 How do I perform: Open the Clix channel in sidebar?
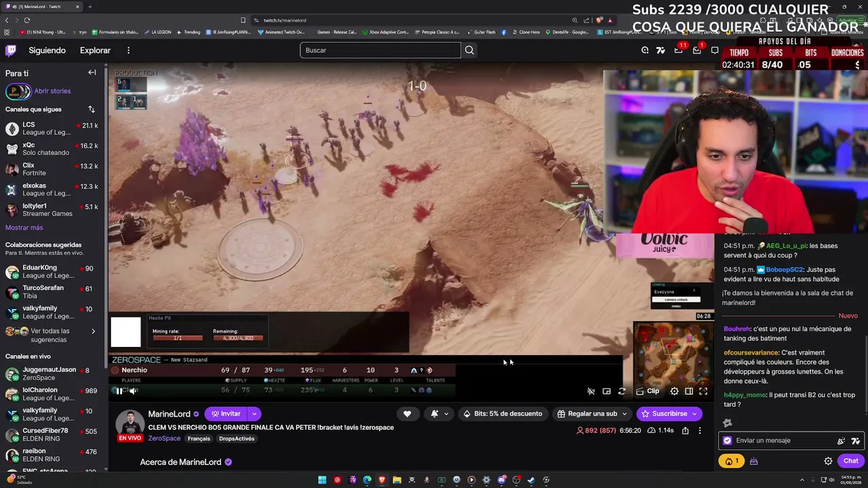pyautogui.click(x=53, y=169)
